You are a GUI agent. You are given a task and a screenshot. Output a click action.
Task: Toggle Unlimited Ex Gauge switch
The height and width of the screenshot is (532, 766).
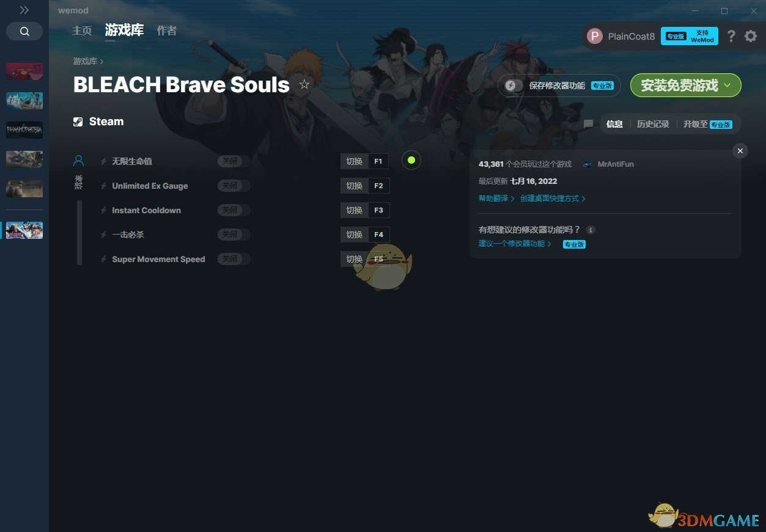coord(234,186)
